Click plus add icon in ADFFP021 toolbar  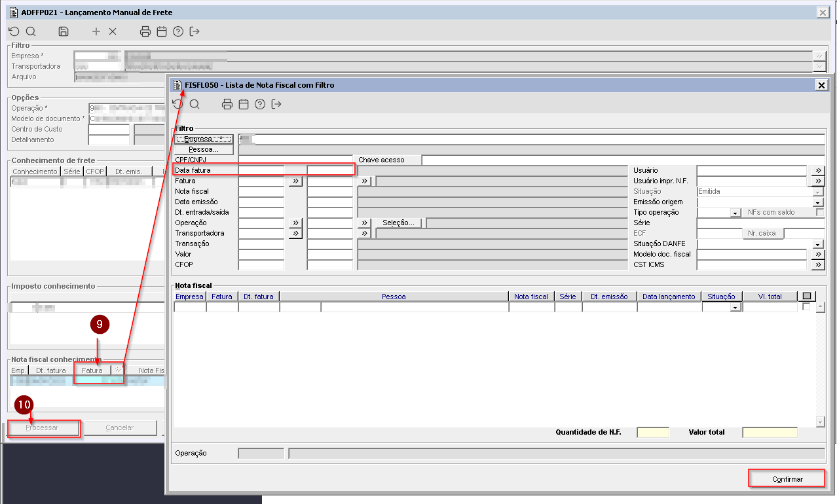[96, 31]
